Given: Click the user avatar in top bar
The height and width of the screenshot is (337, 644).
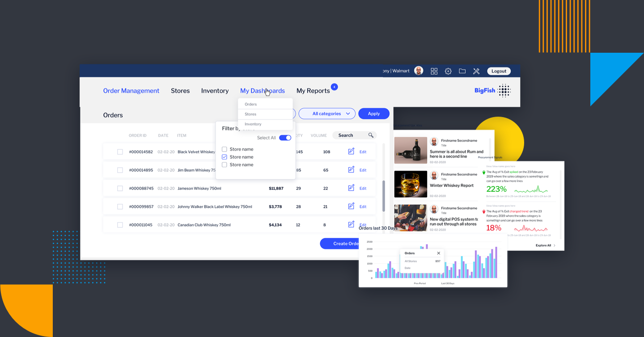Looking at the screenshot, I should coord(419,71).
